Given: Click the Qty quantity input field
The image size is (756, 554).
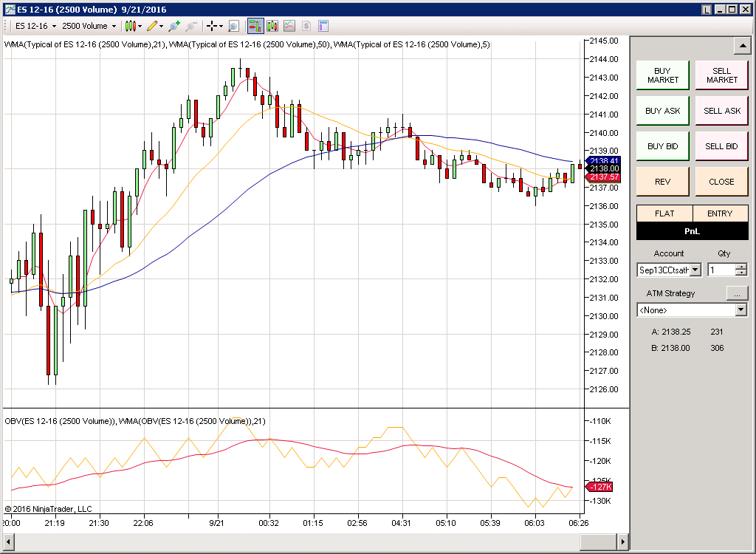Looking at the screenshot, I should (x=722, y=270).
